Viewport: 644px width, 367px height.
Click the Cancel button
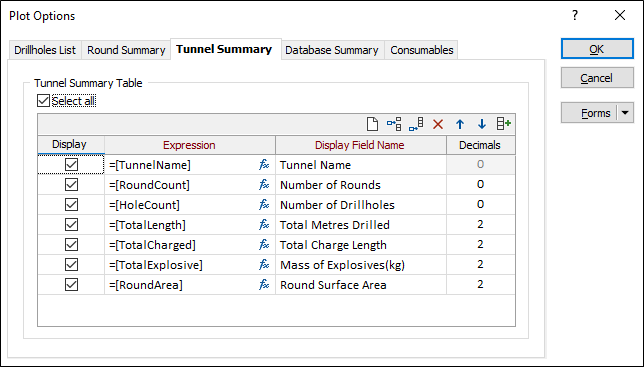click(x=597, y=78)
